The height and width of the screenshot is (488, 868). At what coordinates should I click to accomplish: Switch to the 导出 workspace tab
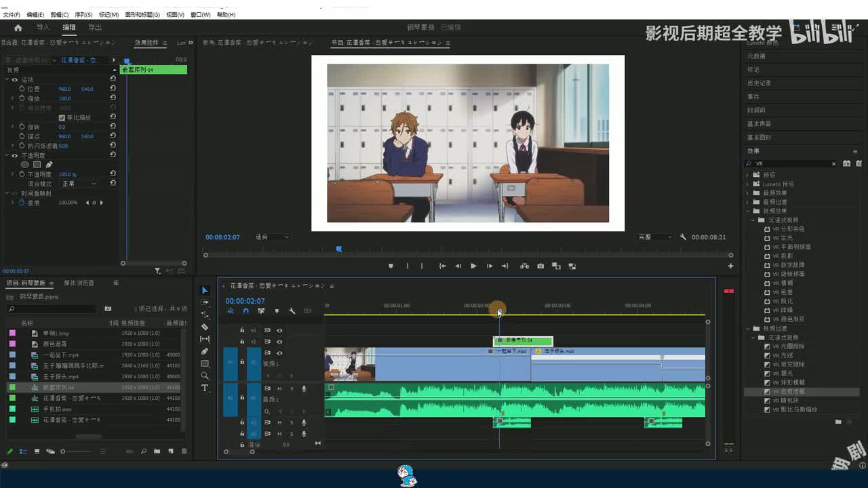(x=95, y=28)
